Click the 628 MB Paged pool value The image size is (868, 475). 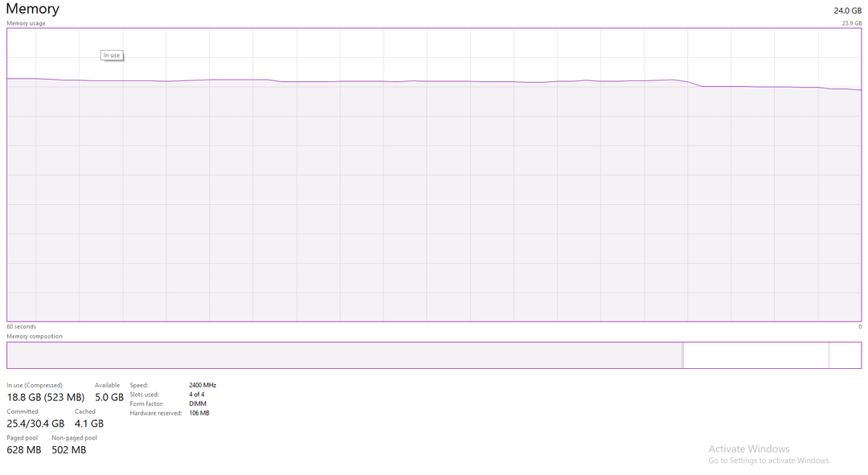pos(24,450)
